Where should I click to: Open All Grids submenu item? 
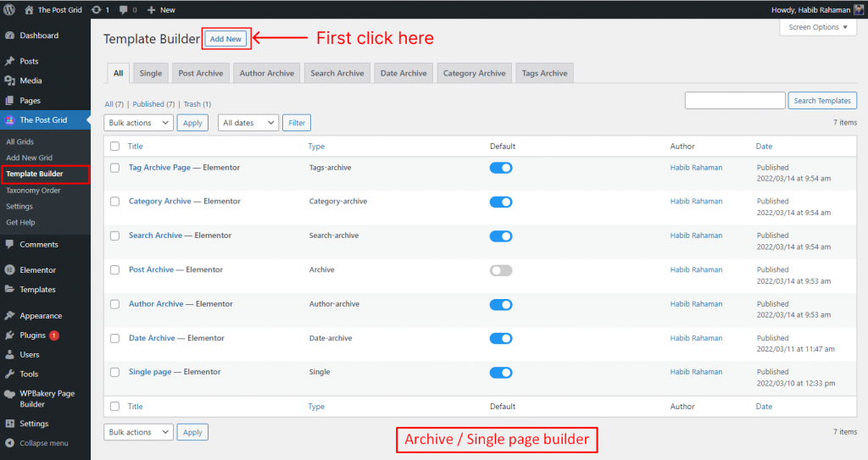20,141
